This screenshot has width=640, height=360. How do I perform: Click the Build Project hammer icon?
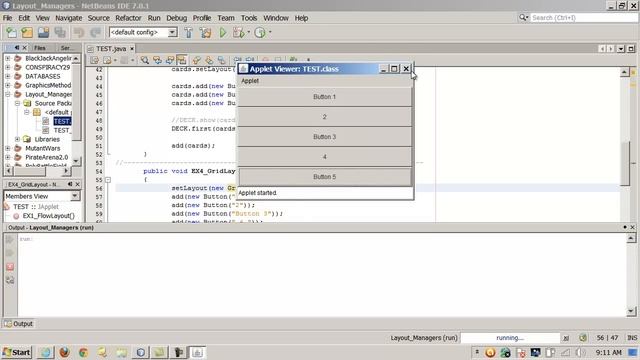188,32
